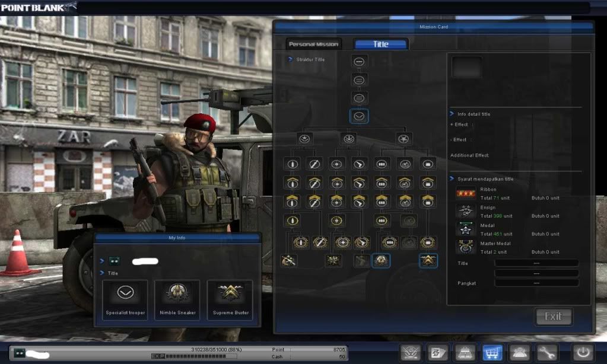
Task: Click the Syarat mendapatkan title heading
Action: click(x=485, y=179)
